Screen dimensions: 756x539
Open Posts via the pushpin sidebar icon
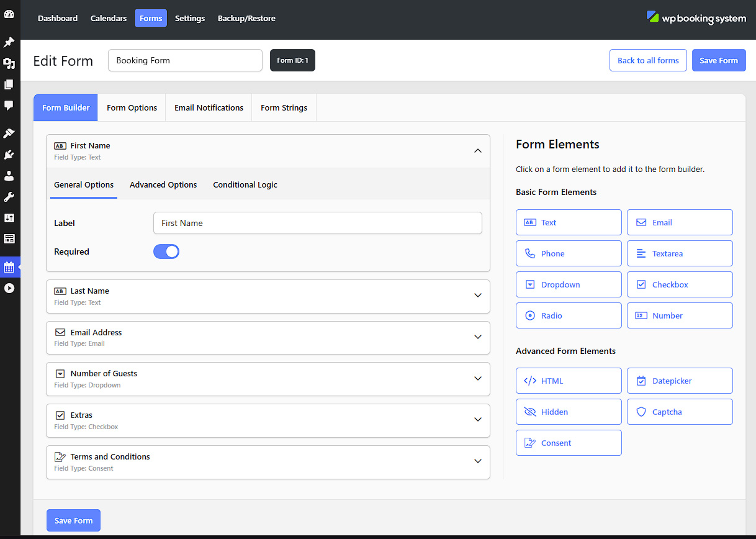(x=9, y=42)
